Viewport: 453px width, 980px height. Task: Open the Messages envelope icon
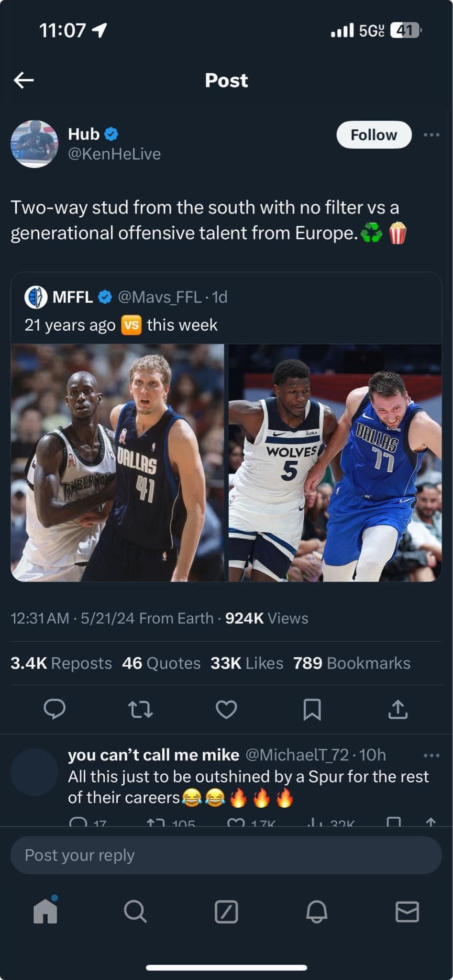pos(407,912)
